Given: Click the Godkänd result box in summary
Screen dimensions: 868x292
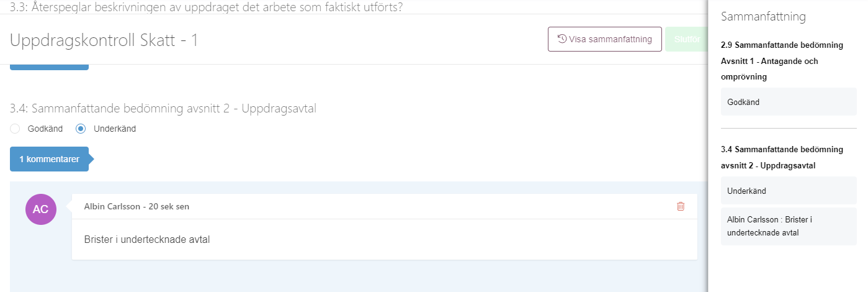Looking at the screenshot, I should tap(789, 102).
